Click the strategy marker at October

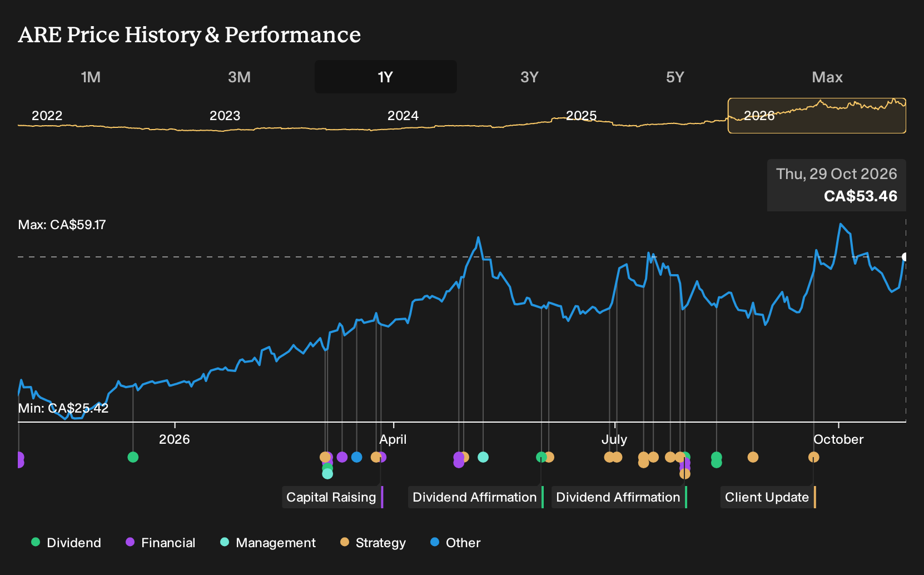[x=814, y=457]
